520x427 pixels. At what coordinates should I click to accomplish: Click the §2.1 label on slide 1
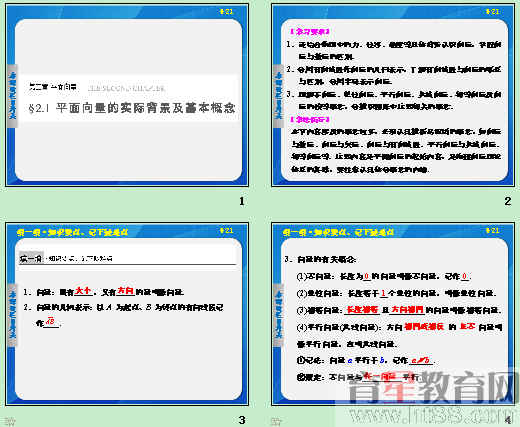(226, 11)
